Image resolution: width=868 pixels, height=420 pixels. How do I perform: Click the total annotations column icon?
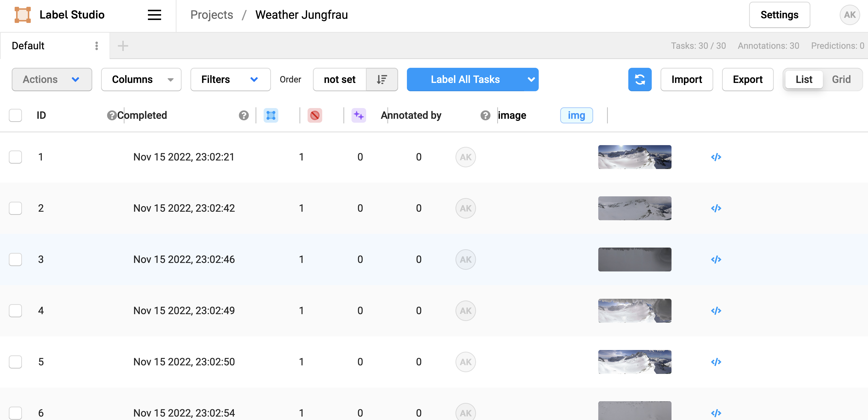pos(271,116)
